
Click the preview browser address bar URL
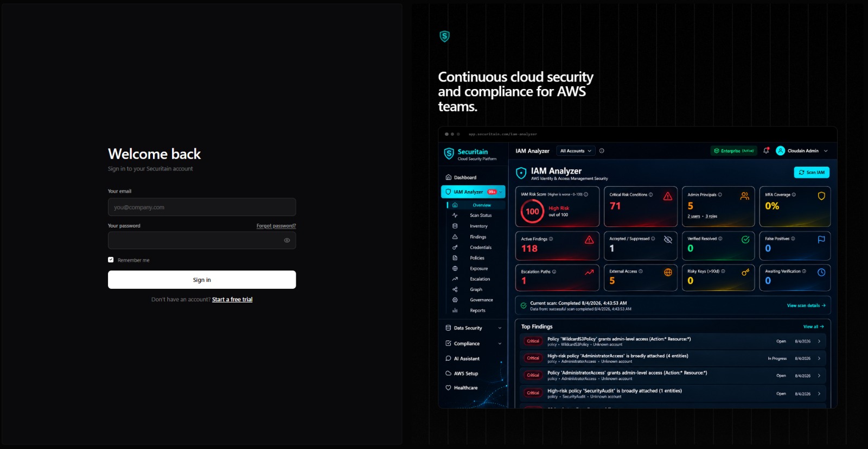point(502,134)
